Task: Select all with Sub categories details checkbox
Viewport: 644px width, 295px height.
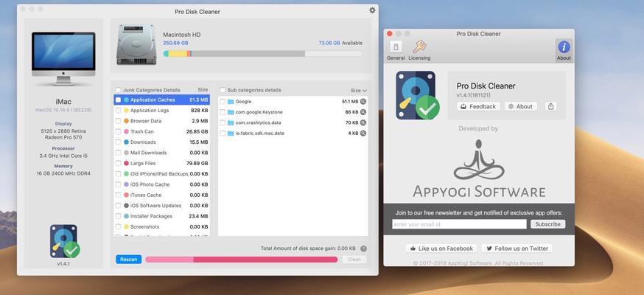Action: (223, 90)
